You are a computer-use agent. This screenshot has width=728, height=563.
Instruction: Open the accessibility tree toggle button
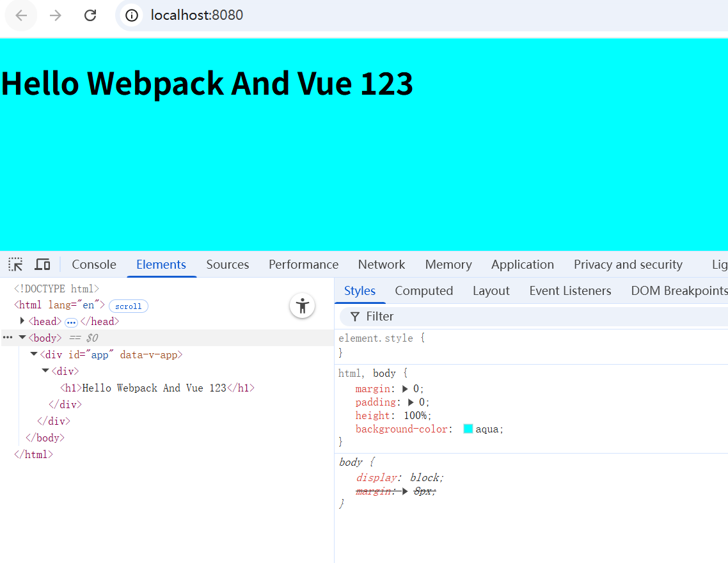302,306
